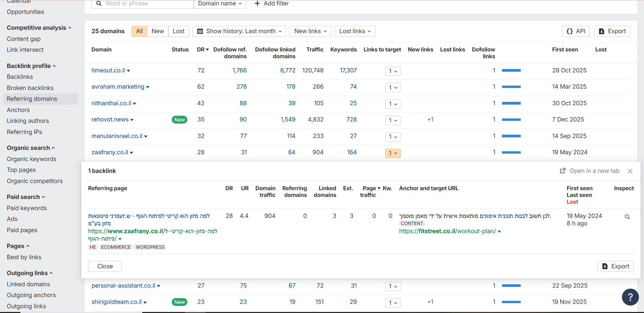Open the nithanthai.co.il domain link
The width and height of the screenshot is (644, 313).
tap(111, 103)
